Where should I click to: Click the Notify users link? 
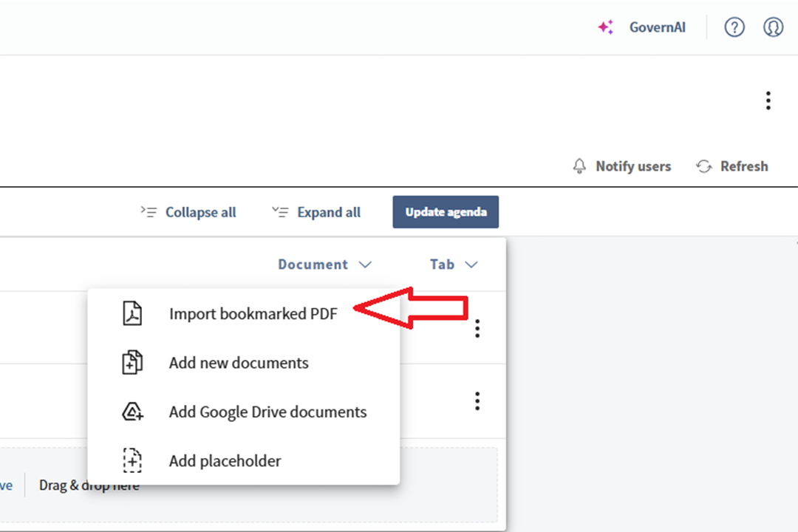click(633, 166)
